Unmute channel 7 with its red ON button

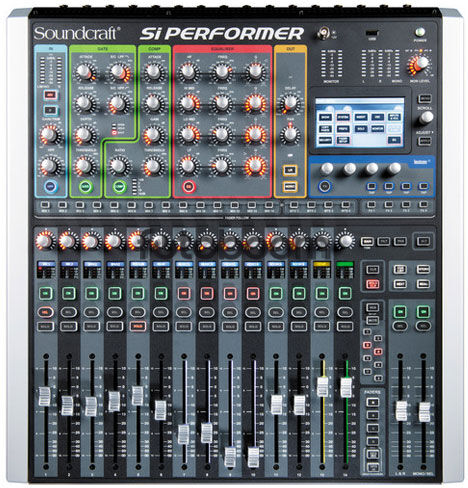184,294
